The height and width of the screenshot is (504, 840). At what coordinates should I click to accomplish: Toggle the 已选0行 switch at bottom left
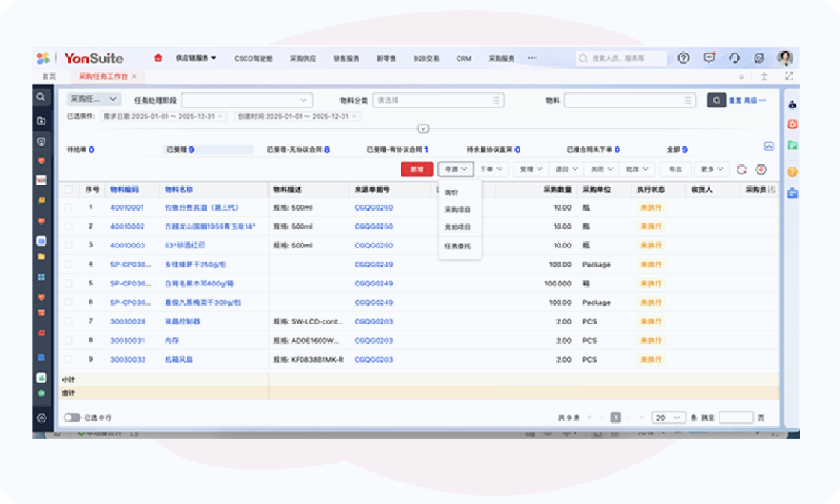point(72,418)
